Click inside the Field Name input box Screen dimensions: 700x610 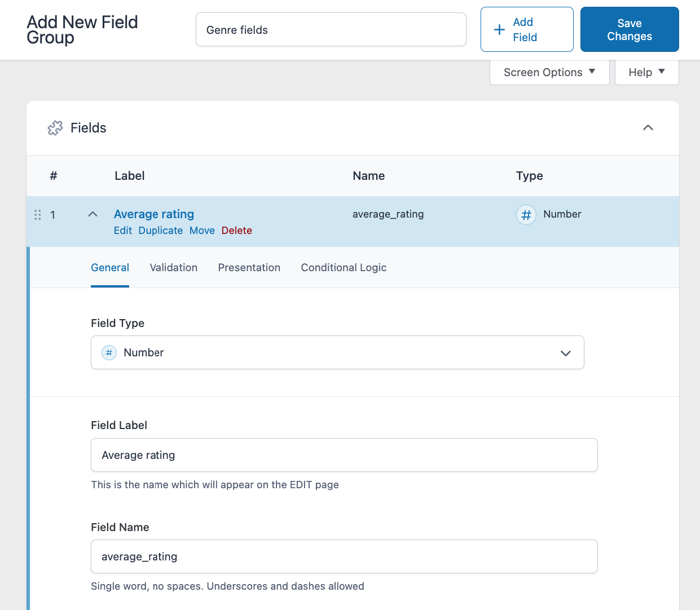tap(344, 556)
